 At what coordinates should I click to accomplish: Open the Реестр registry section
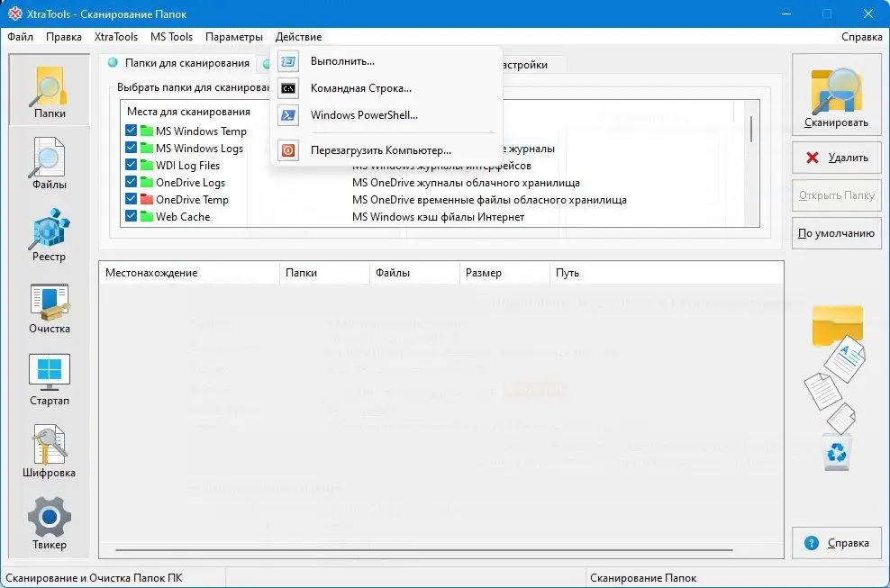(x=50, y=235)
